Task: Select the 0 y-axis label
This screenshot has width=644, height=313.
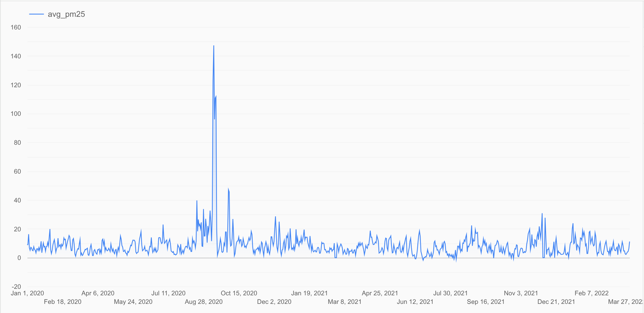Action: pyautogui.click(x=19, y=258)
